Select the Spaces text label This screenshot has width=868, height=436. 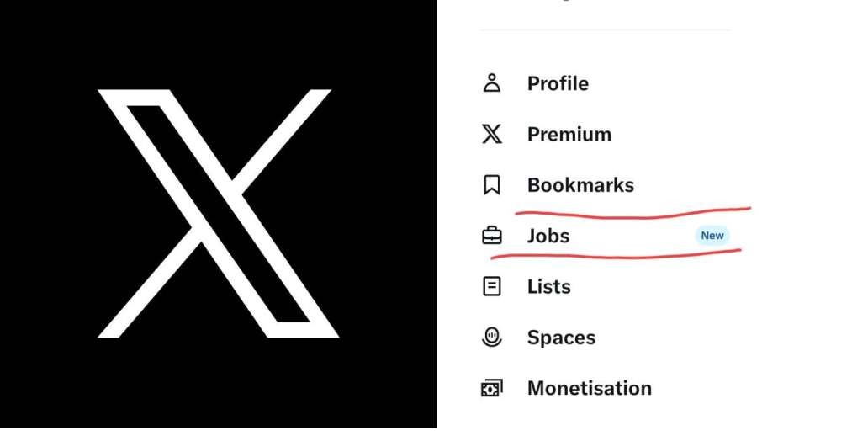click(561, 338)
